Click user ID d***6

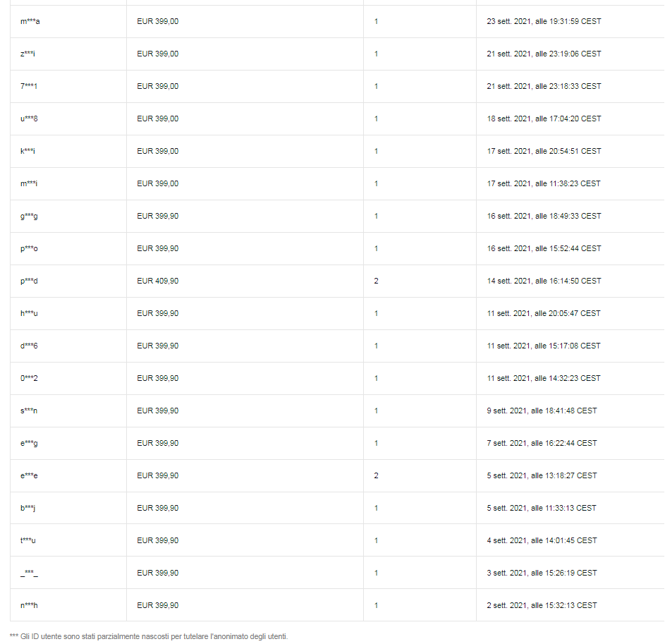(29, 346)
